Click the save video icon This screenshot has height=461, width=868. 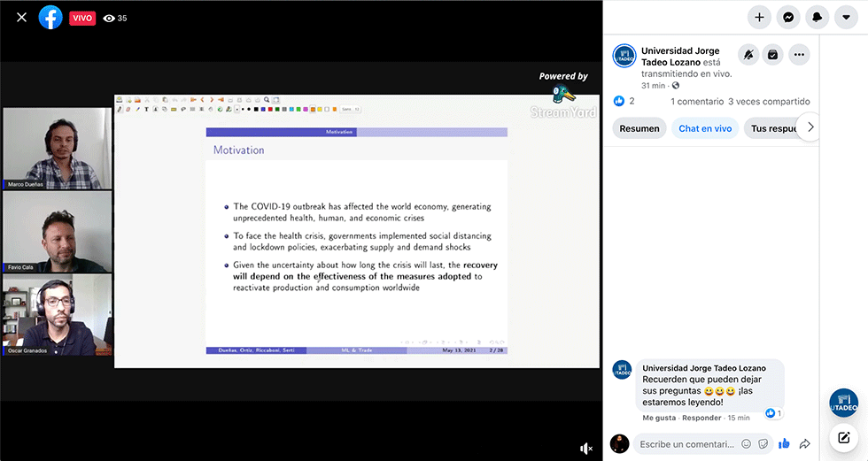point(773,55)
